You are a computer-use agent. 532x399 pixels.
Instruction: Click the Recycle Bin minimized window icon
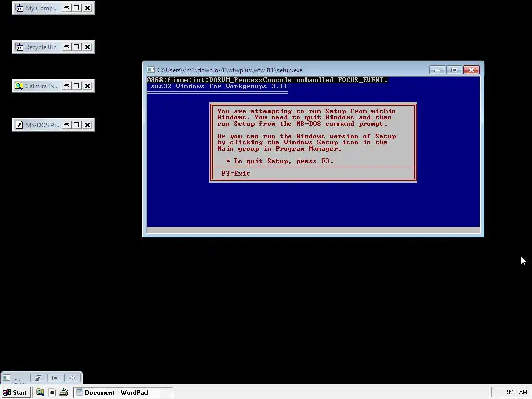coord(19,47)
